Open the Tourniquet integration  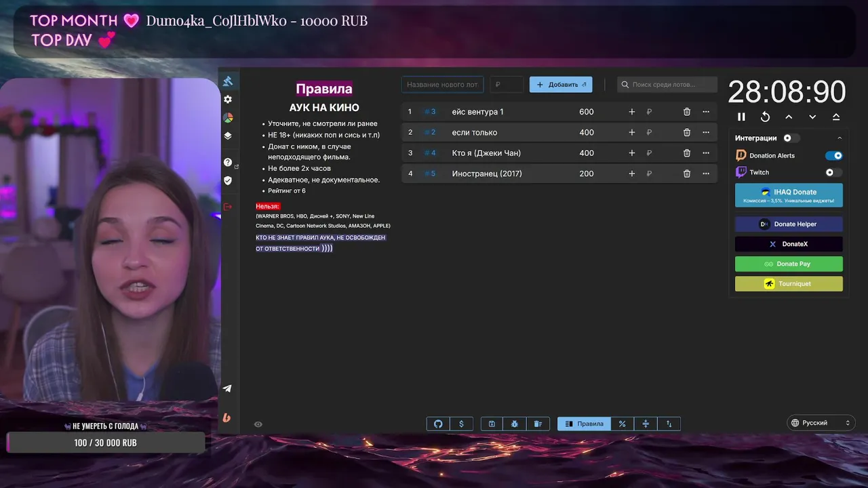(789, 283)
